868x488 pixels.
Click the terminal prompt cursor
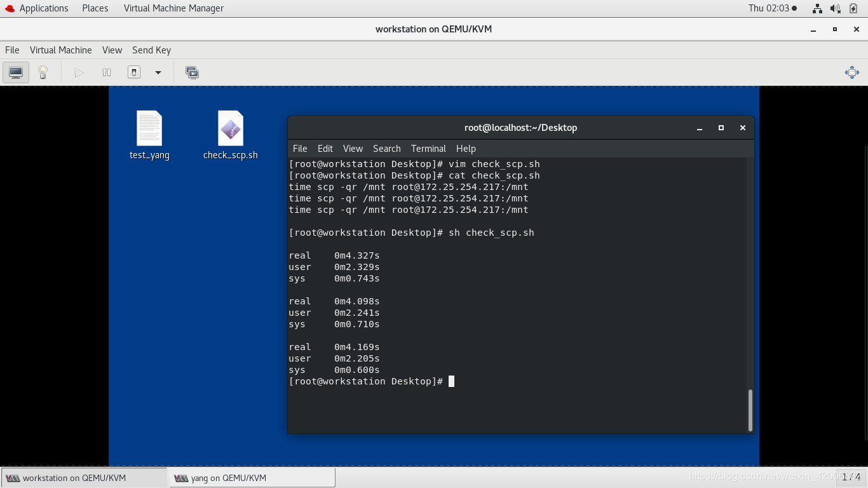pos(451,381)
